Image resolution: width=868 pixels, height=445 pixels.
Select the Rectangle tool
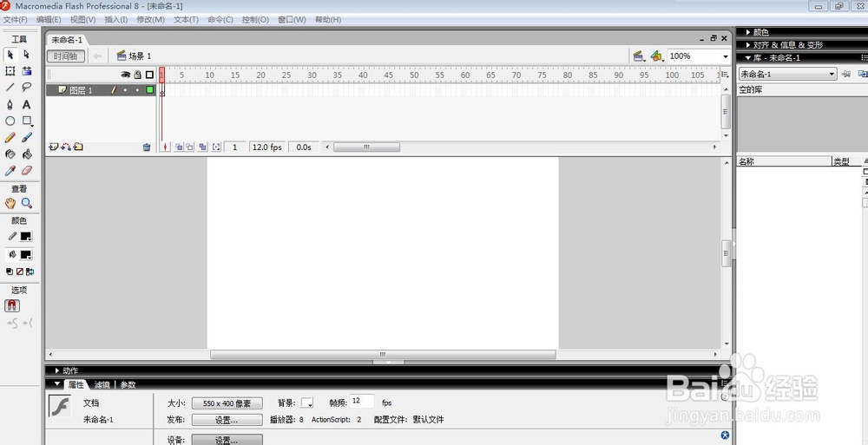pos(27,121)
